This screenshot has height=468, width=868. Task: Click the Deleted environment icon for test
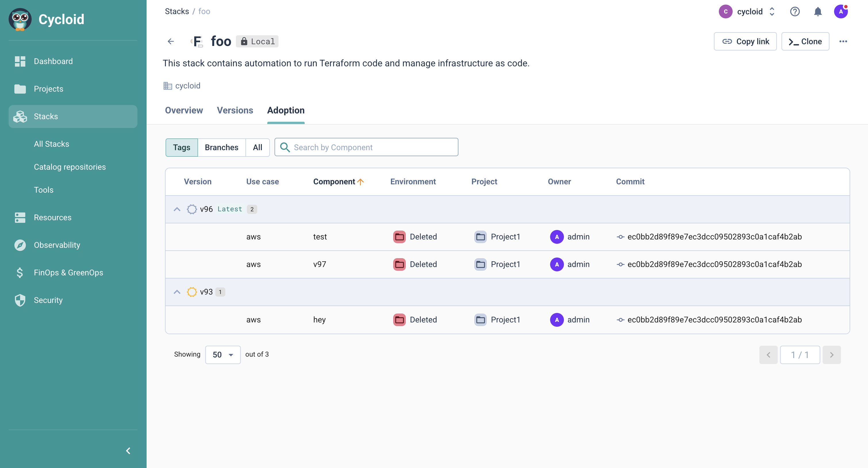399,237
